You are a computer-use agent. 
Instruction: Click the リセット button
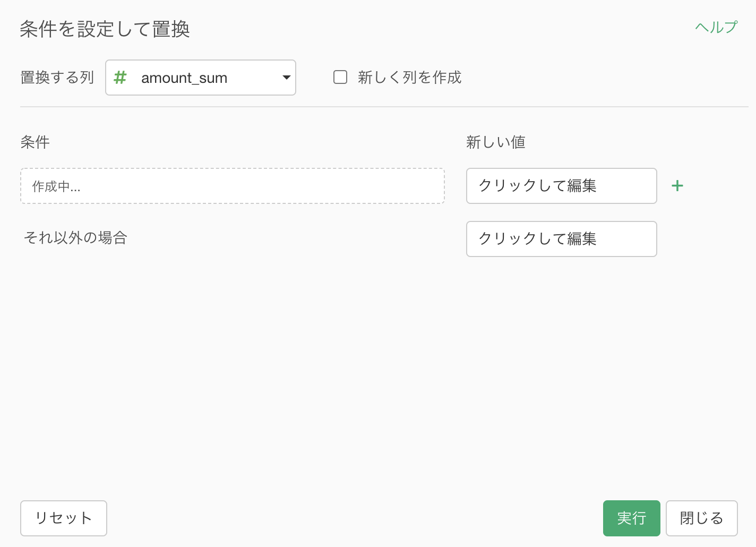(x=64, y=518)
